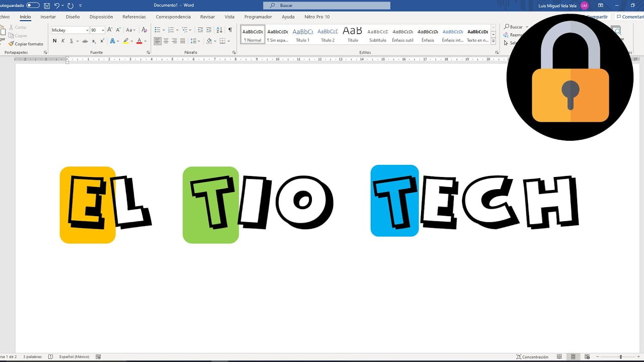Viewport: 644px width, 362px height.
Task: Align text to the right
Action: [x=174, y=41]
